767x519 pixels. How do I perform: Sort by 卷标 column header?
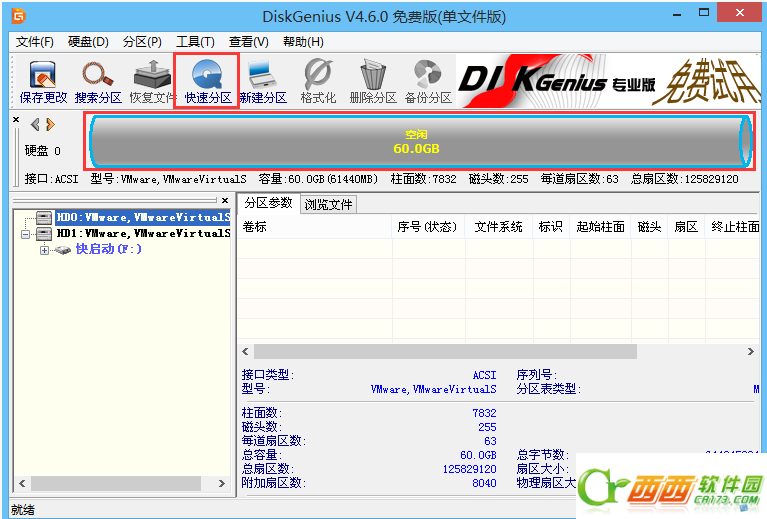pyautogui.click(x=314, y=227)
